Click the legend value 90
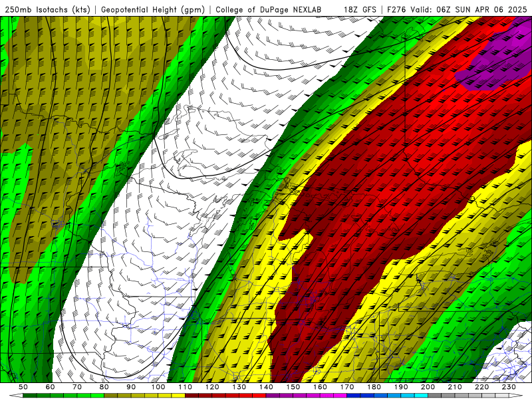The height and width of the screenshot is (399, 532). click(x=131, y=387)
